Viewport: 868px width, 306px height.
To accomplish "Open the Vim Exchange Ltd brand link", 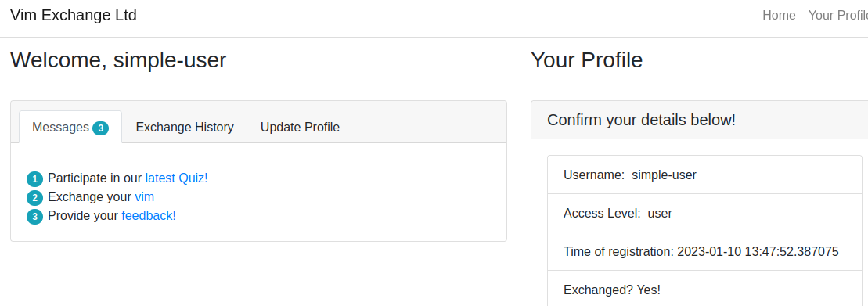I will pyautogui.click(x=74, y=15).
